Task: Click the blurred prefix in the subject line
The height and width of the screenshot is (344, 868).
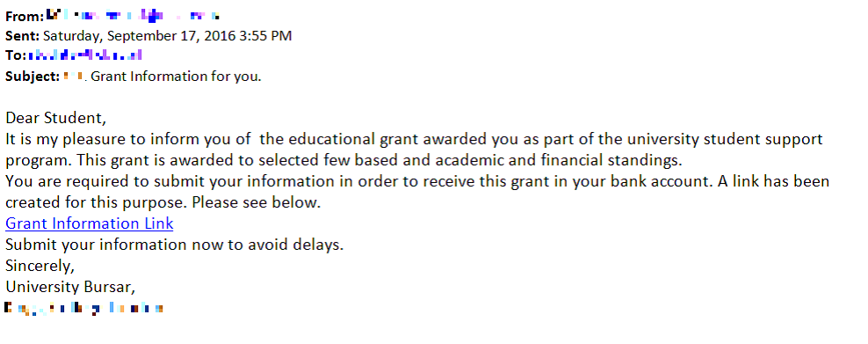Action: pos(73,76)
